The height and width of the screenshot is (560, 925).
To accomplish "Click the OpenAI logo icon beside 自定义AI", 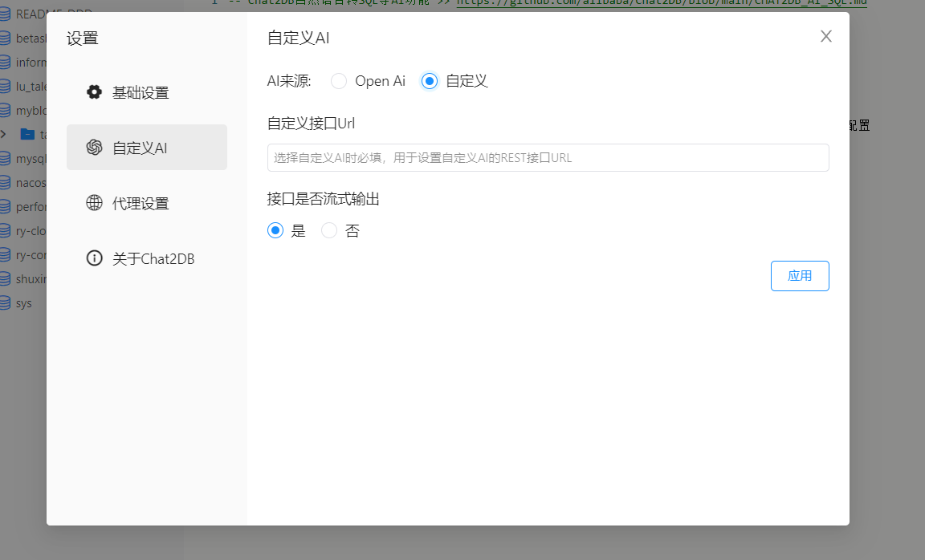I will pos(95,148).
